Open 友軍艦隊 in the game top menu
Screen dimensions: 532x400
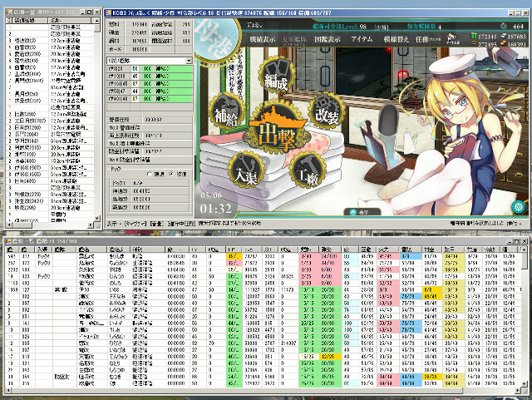click(x=294, y=39)
